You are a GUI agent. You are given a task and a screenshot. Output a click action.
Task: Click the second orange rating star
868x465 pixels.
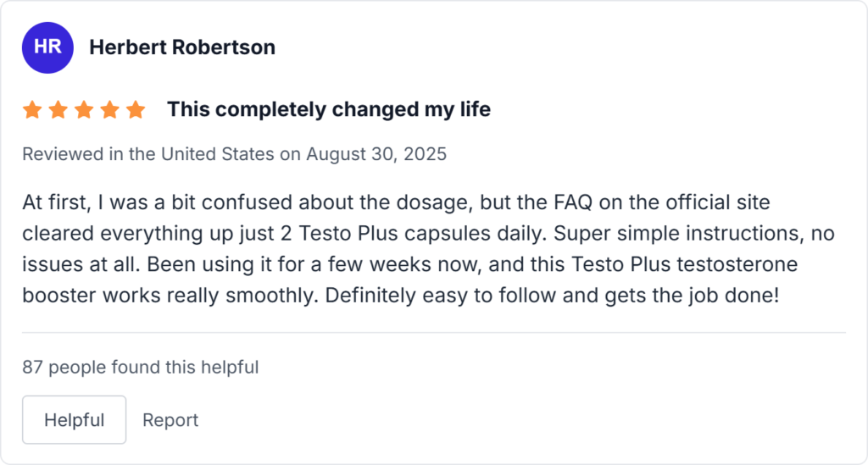(58, 110)
